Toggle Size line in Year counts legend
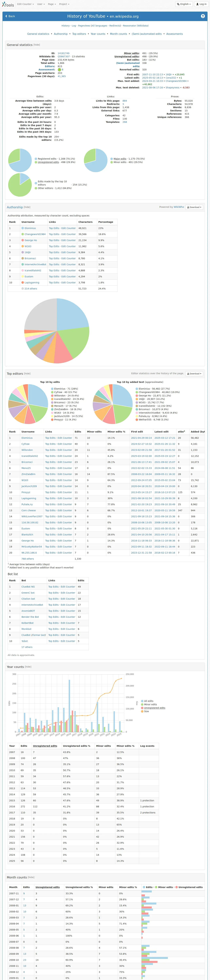 145,712
